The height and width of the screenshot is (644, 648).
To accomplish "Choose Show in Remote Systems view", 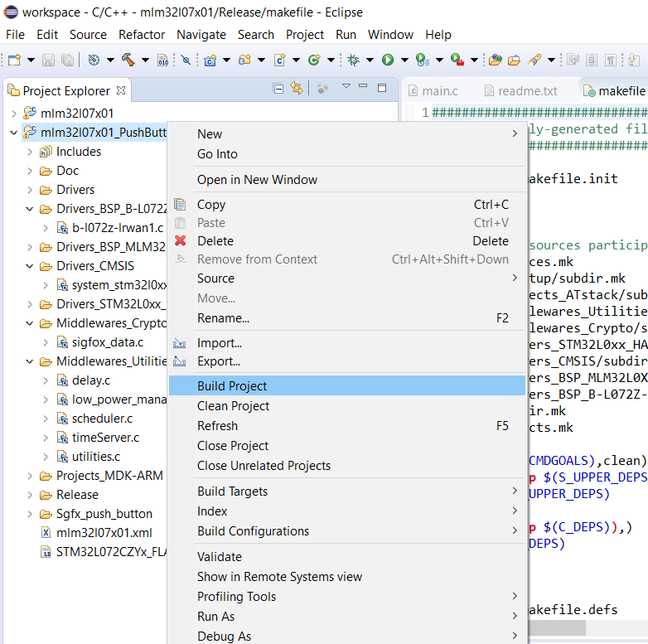I will point(347,576).
